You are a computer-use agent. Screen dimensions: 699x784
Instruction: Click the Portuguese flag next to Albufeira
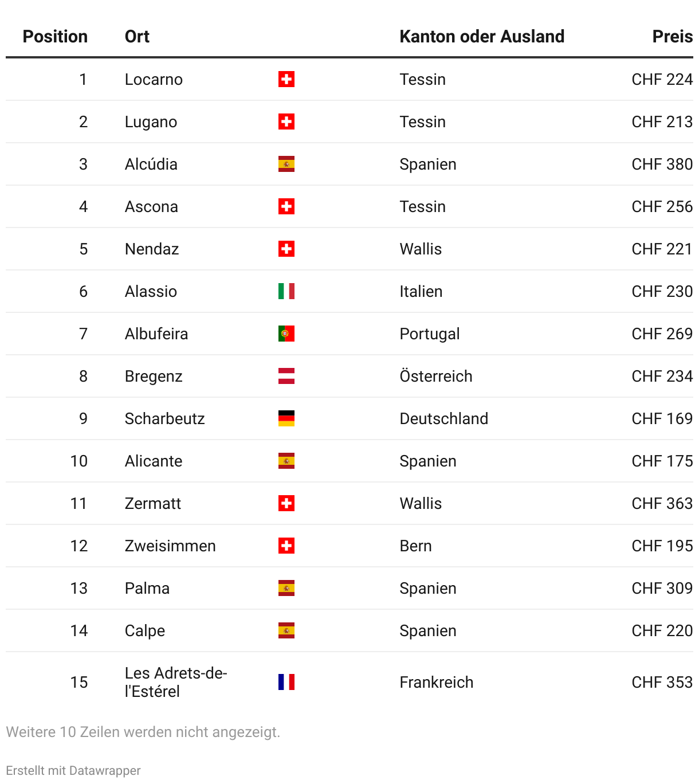(286, 334)
